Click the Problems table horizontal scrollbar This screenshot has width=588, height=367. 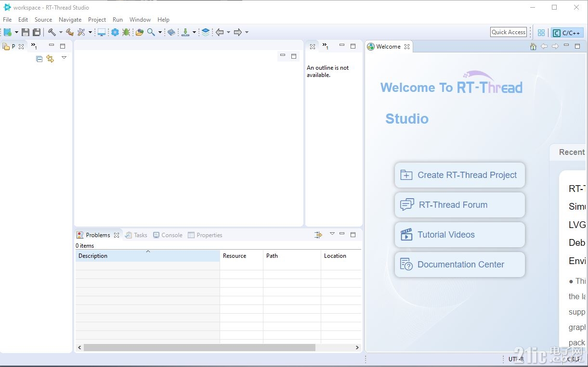pos(199,347)
